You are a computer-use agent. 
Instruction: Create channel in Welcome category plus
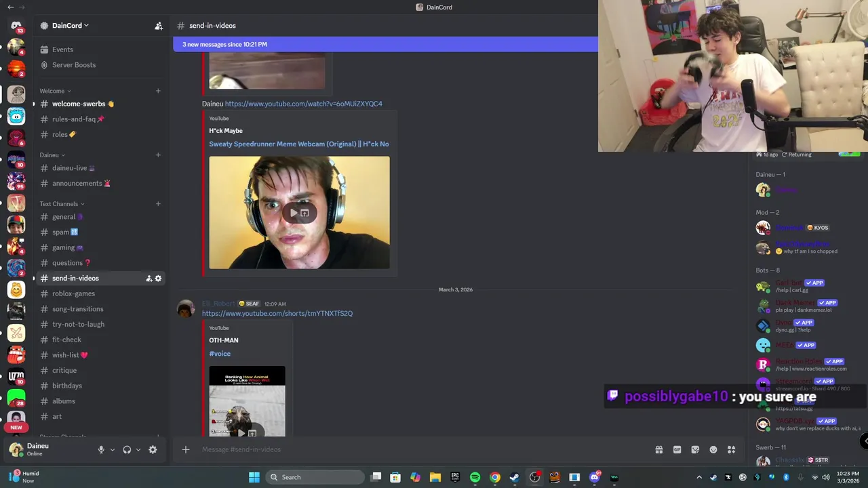[158, 91]
